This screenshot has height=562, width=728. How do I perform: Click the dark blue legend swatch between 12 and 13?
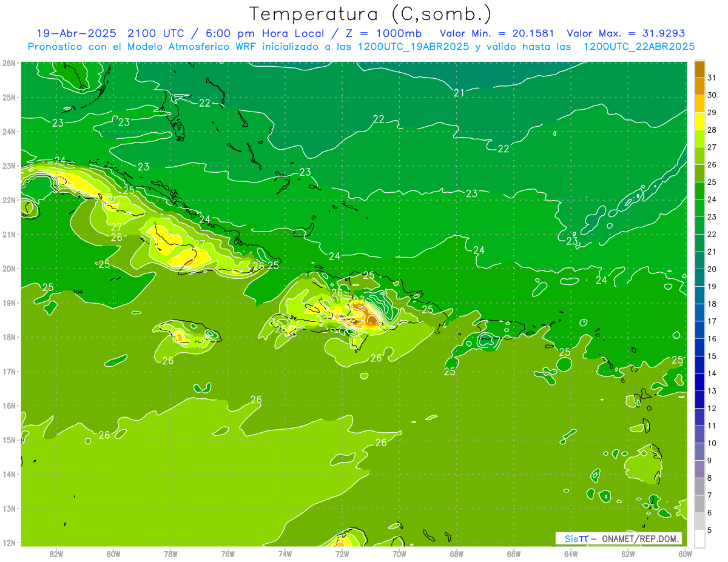coord(699,400)
